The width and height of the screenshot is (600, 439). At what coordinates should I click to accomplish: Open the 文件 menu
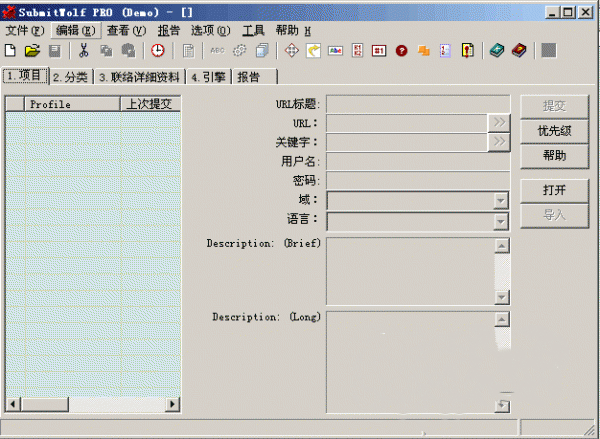[24, 30]
